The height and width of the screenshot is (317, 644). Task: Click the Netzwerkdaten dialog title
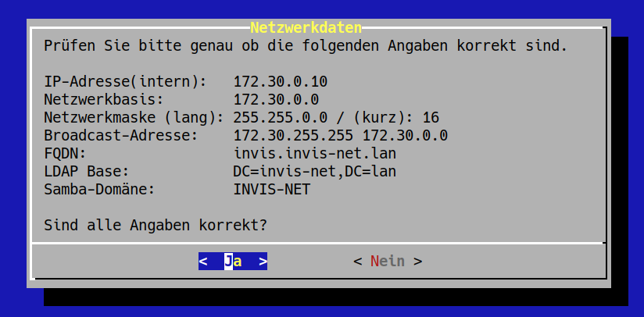point(306,27)
